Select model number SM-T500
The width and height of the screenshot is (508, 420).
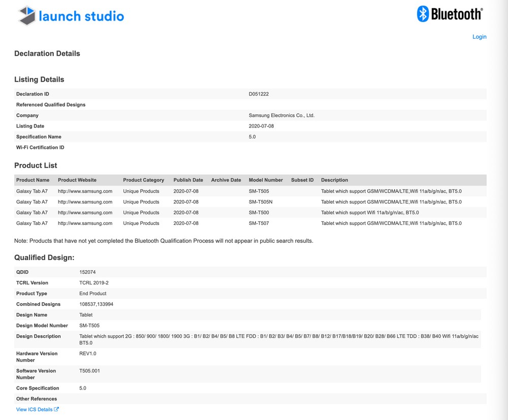[x=259, y=212]
